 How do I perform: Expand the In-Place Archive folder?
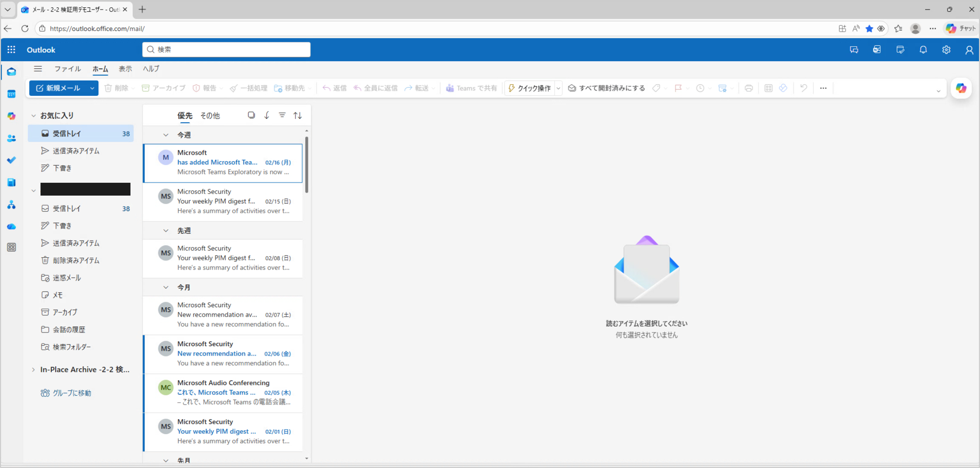33,369
